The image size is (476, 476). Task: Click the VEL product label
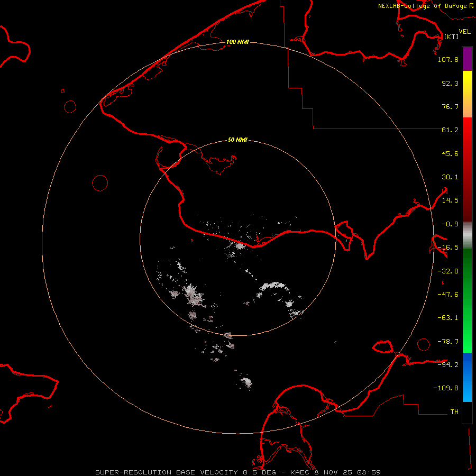(x=464, y=32)
